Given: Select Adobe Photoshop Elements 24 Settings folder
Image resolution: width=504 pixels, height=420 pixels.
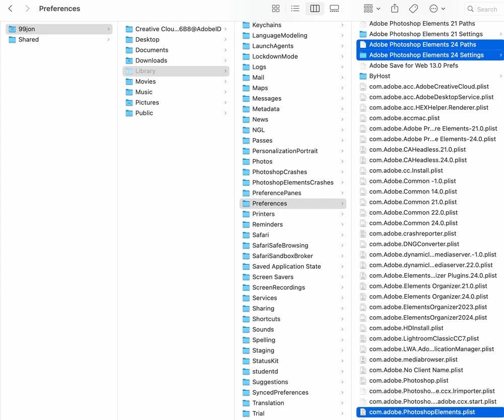Looking at the screenshot, I should coord(430,55).
